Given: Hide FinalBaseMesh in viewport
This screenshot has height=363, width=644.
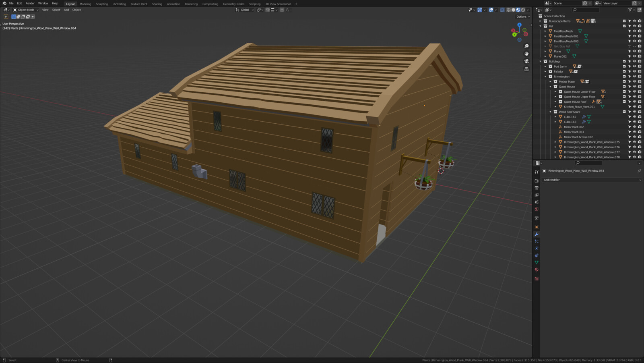Looking at the screenshot, I should [x=634, y=31].
